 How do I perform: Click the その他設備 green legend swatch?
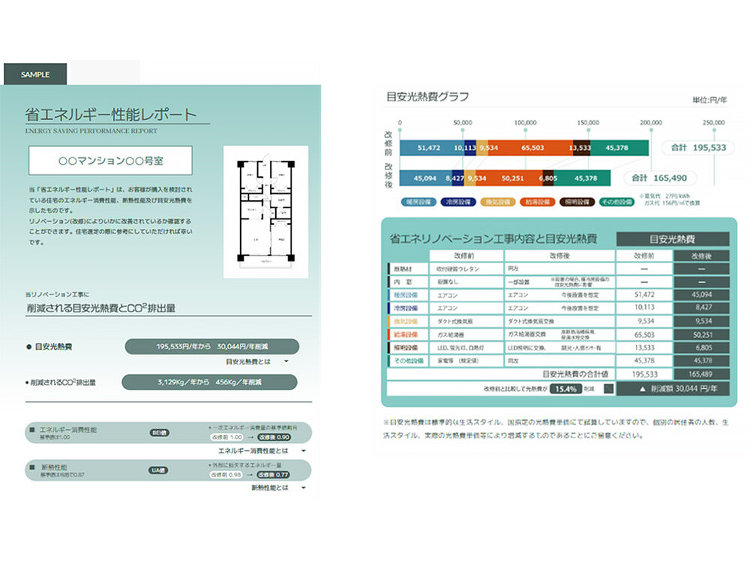(x=617, y=202)
